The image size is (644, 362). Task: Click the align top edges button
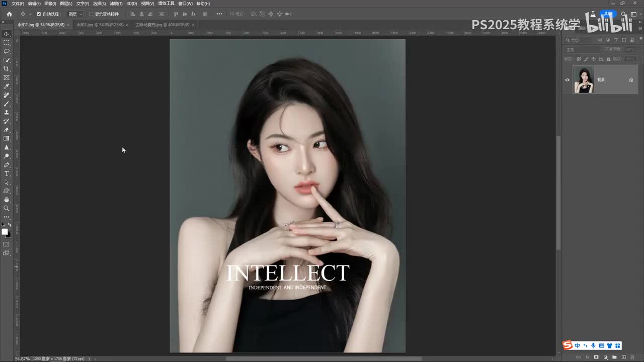(176, 14)
